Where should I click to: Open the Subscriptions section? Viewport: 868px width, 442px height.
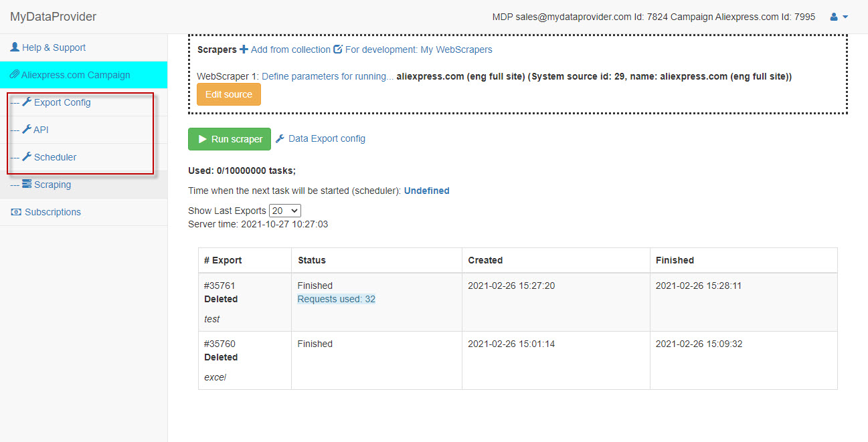[52, 211]
